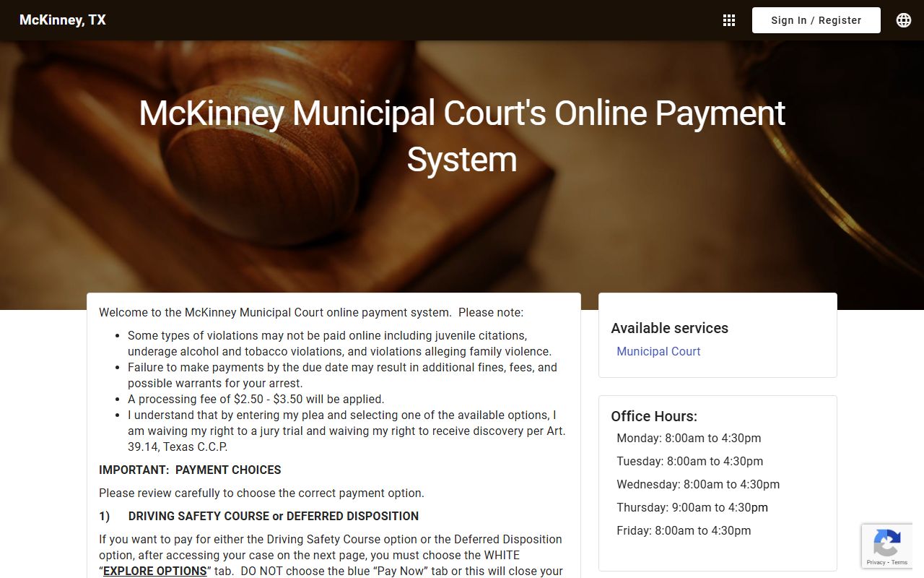924x578 pixels.
Task: Click the Sign In / Register button
Action: point(816,20)
